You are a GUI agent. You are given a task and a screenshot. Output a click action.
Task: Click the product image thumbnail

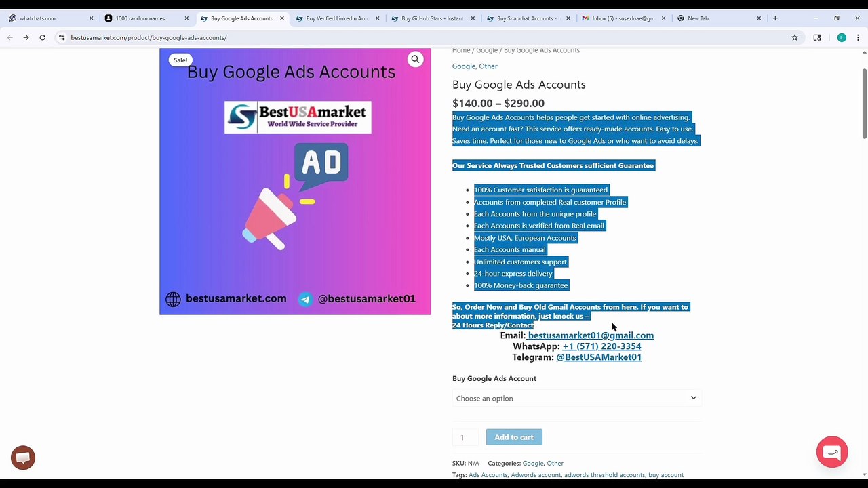tap(295, 182)
